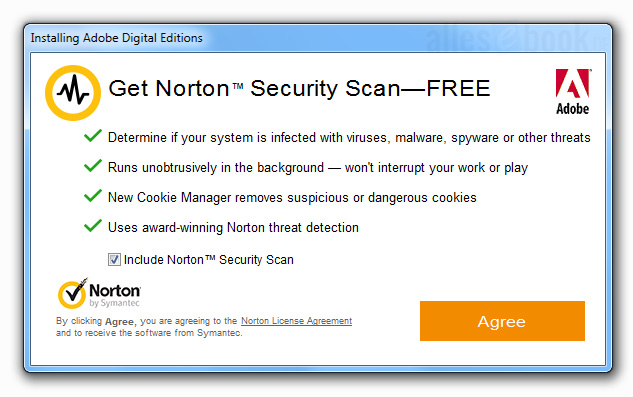Viewport: 633px width, 397px height.
Task: Click the green checkmark beside Cookie Manager line
Action: 93,195
